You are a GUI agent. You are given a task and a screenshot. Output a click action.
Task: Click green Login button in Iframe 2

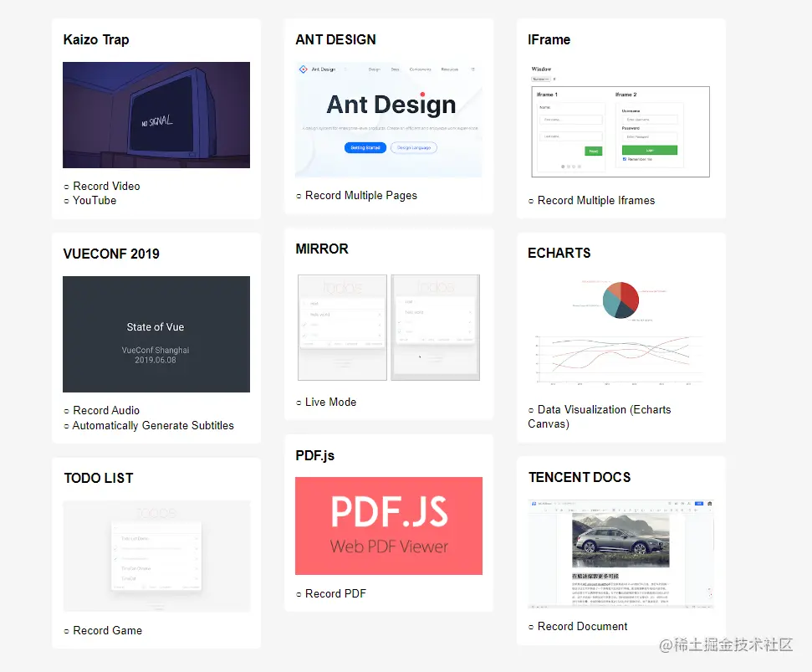coord(650,151)
